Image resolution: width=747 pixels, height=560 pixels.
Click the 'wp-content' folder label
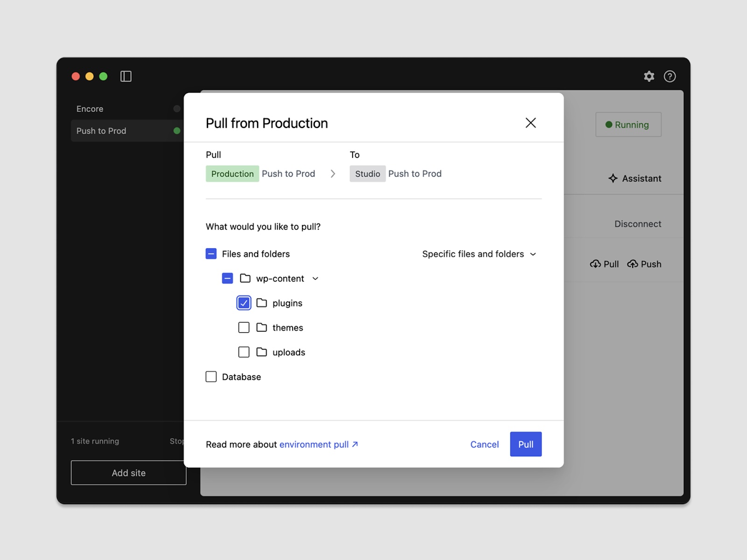pos(280,279)
